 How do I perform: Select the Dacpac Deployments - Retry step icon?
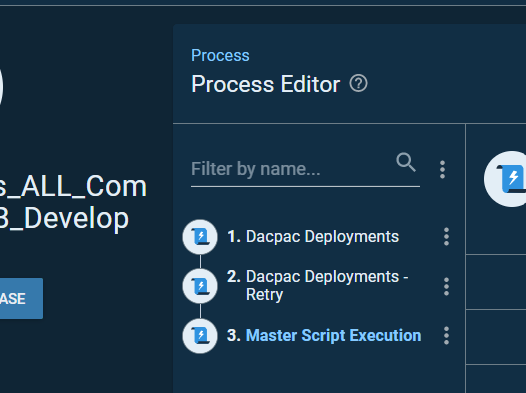[x=200, y=286]
